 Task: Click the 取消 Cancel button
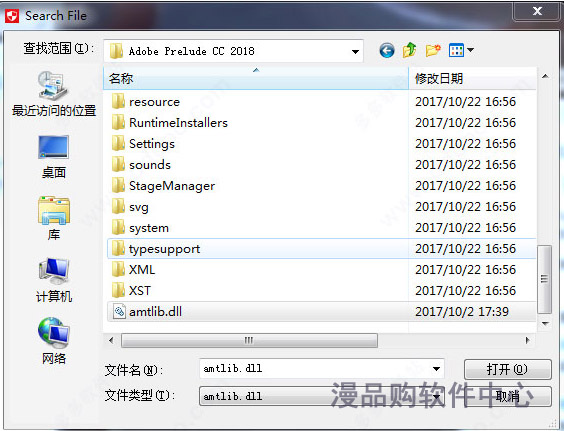[508, 396]
